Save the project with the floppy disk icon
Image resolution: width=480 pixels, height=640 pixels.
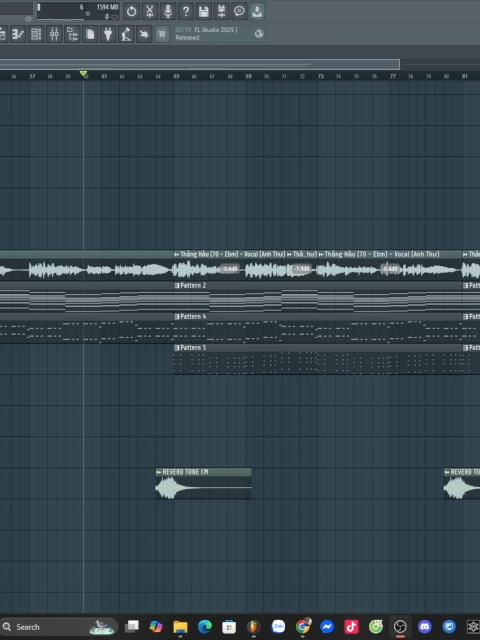point(204,11)
